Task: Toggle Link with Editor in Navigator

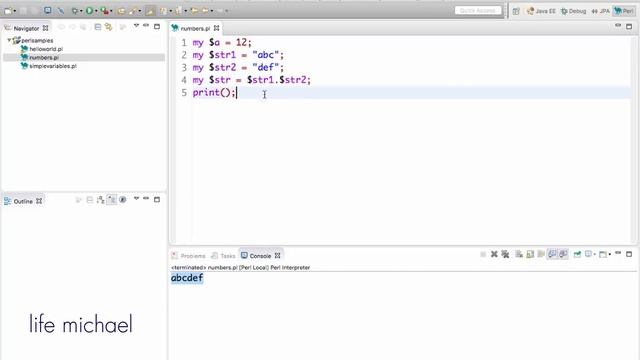Action: click(x=109, y=27)
